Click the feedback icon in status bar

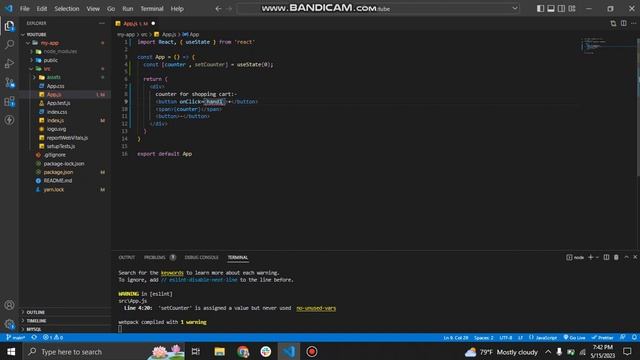pos(622,338)
